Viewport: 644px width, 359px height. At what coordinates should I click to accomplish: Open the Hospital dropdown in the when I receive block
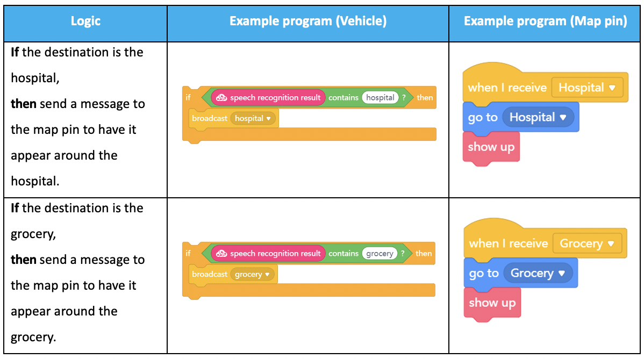point(588,88)
